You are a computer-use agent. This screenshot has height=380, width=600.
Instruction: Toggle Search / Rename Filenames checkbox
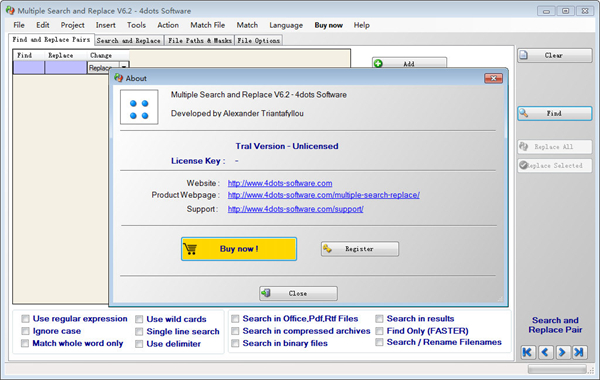point(379,342)
